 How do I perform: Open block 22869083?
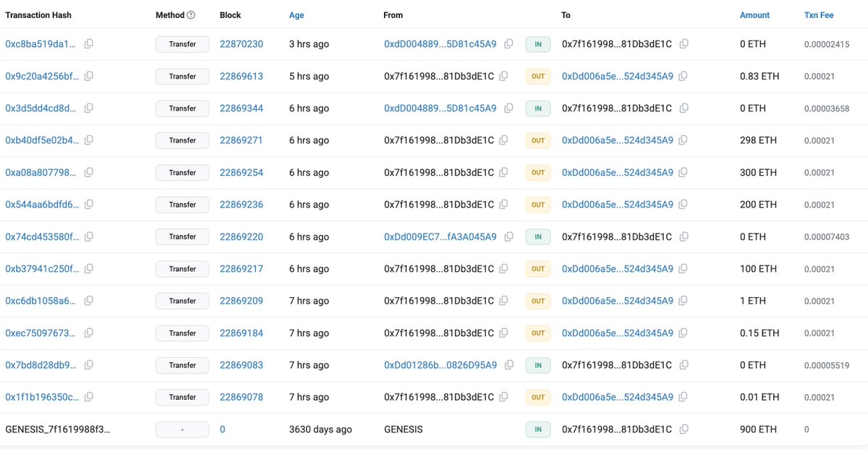pos(242,365)
